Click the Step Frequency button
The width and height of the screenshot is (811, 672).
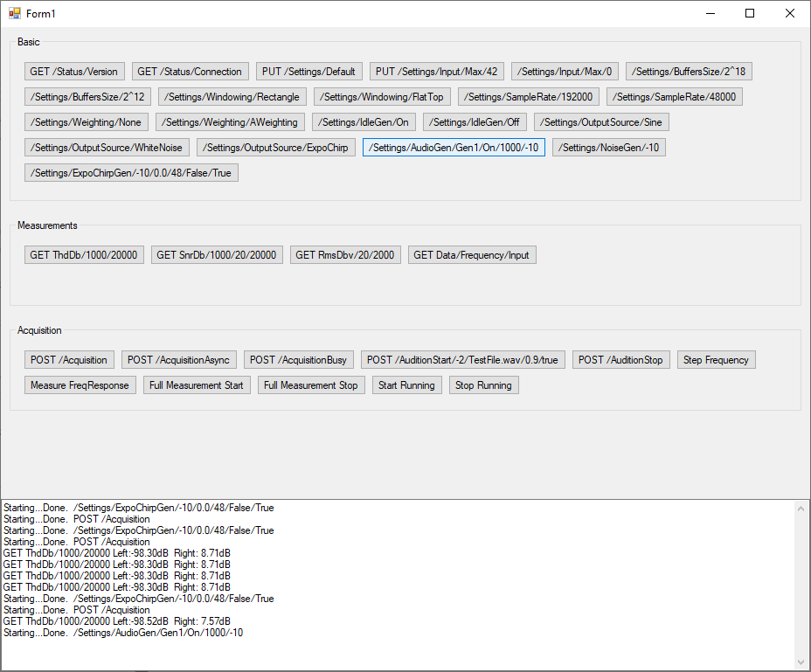[x=717, y=359]
